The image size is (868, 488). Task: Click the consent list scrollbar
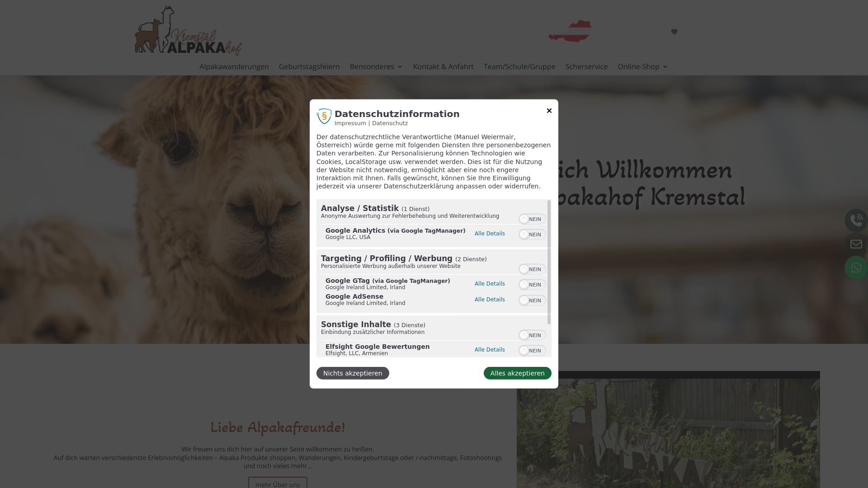click(549, 262)
